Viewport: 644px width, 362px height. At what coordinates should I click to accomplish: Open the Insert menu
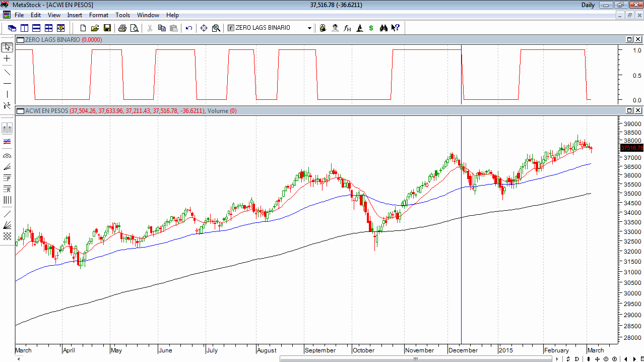coord(75,15)
